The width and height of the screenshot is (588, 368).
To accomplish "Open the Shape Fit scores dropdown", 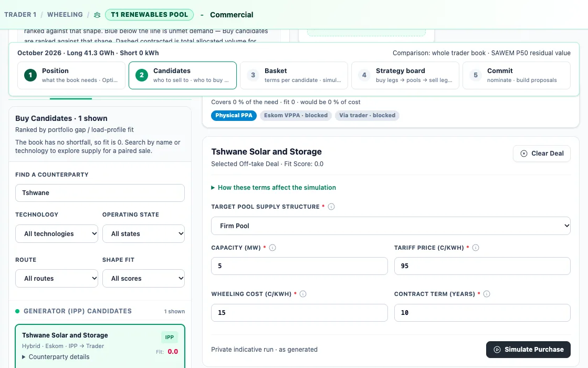I will 144,278.
